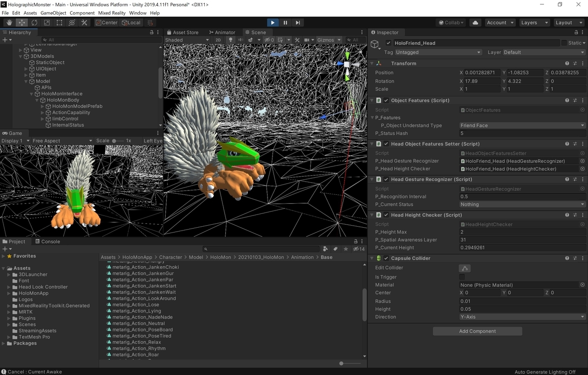Select the Scale tool
This screenshot has width=588, height=375.
[47, 23]
